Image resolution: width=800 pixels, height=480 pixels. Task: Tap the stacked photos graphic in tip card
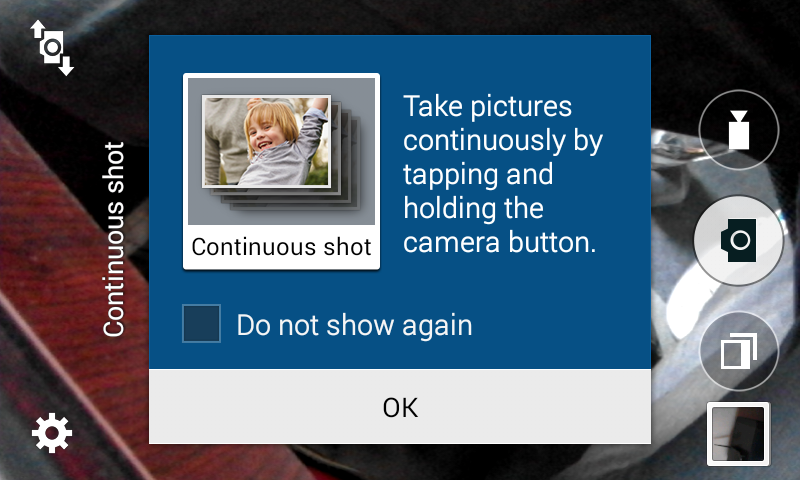[x=282, y=151]
